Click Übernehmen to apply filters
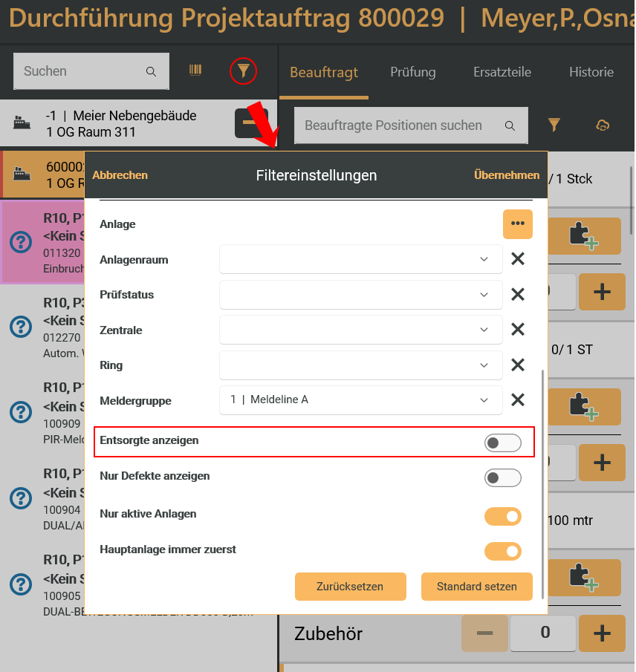Screen dimensions: 636x672 [x=506, y=175]
